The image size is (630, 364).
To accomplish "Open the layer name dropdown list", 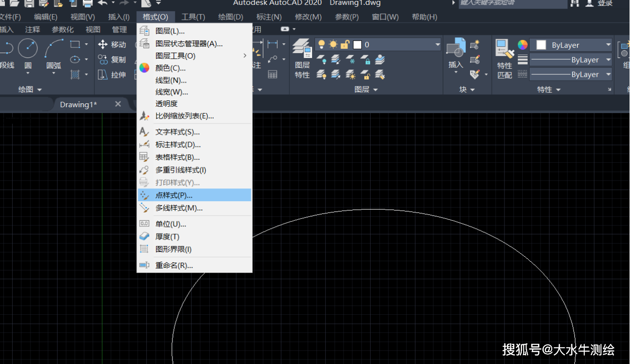I will (438, 45).
